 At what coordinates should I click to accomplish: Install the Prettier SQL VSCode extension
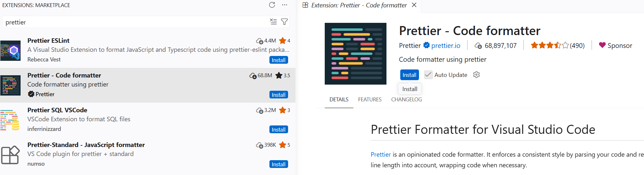point(278,129)
